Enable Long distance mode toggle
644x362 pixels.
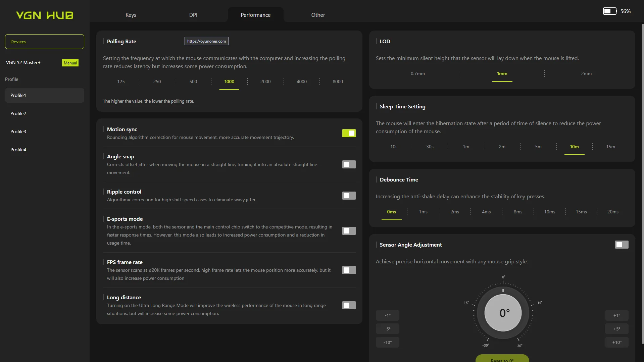point(349,305)
